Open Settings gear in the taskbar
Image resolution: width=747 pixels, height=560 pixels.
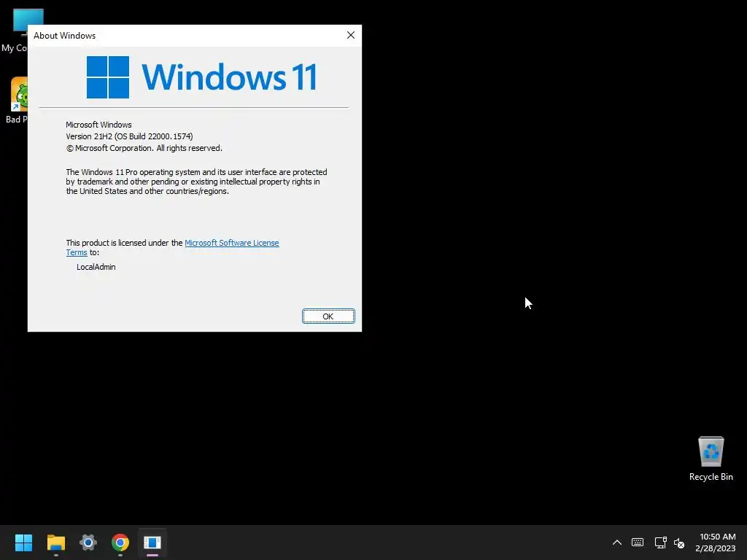[88, 542]
